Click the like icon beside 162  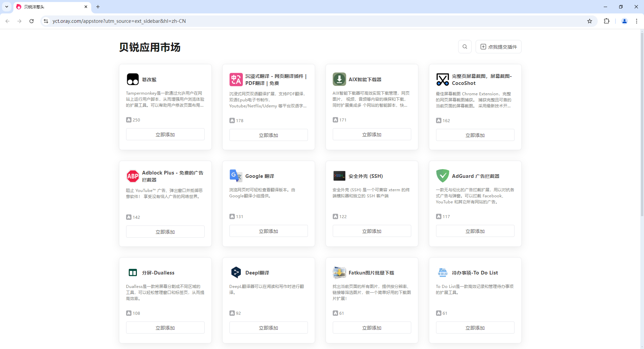(x=439, y=120)
